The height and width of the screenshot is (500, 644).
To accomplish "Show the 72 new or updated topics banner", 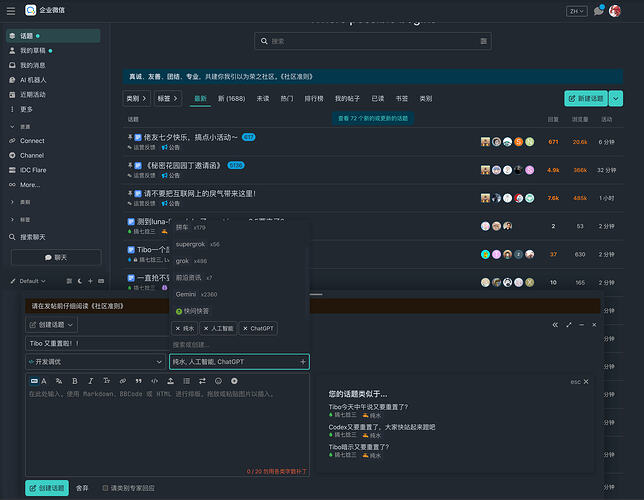I will [x=373, y=118].
